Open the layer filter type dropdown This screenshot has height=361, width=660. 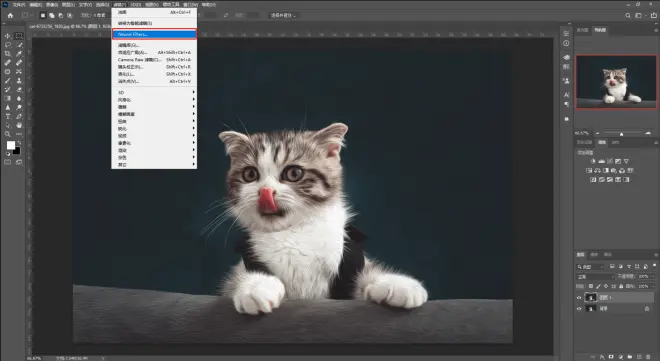[x=591, y=267]
